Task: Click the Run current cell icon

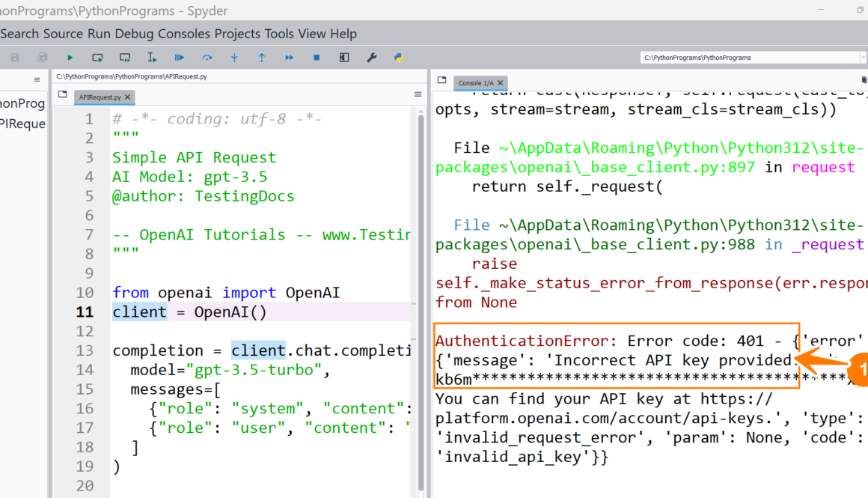Action: coord(97,58)
